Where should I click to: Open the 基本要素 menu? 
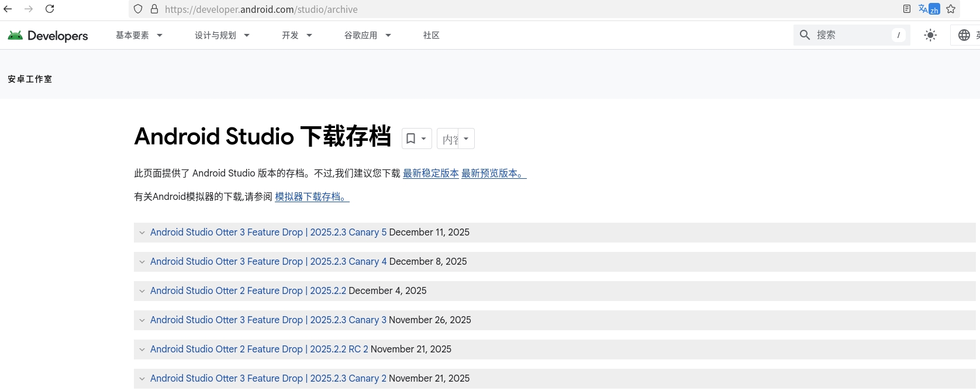coord(139,35)
